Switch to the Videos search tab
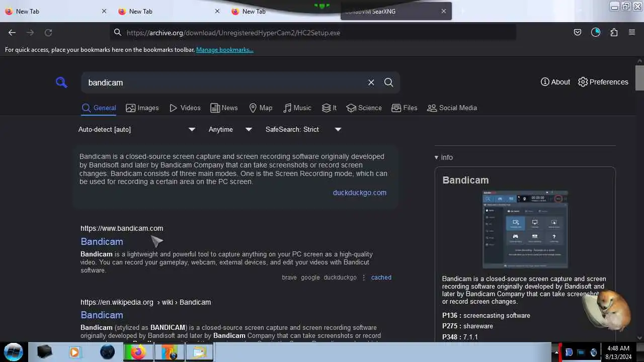Screen dimensions: 644x362 [x=185, y=108]
